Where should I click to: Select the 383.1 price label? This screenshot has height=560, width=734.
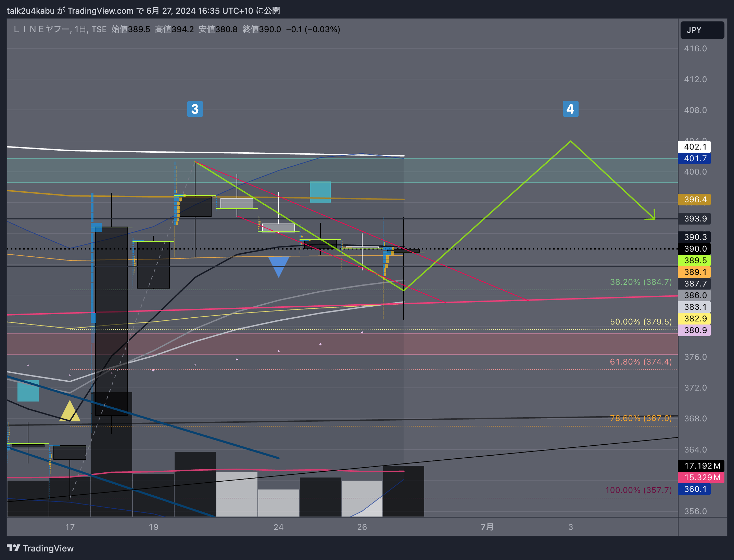694,307
